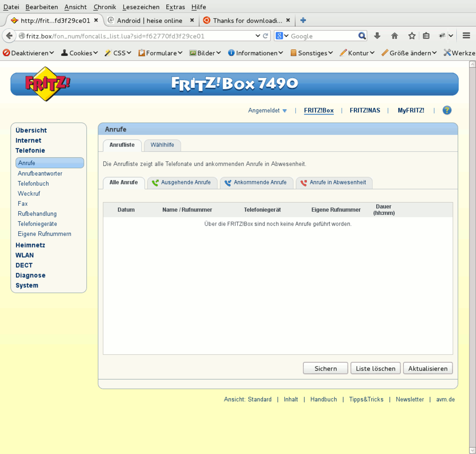The height and width of the screenshot is (454, 476).
Task: Open the Ansicht menu
Action: pos(75,7)
